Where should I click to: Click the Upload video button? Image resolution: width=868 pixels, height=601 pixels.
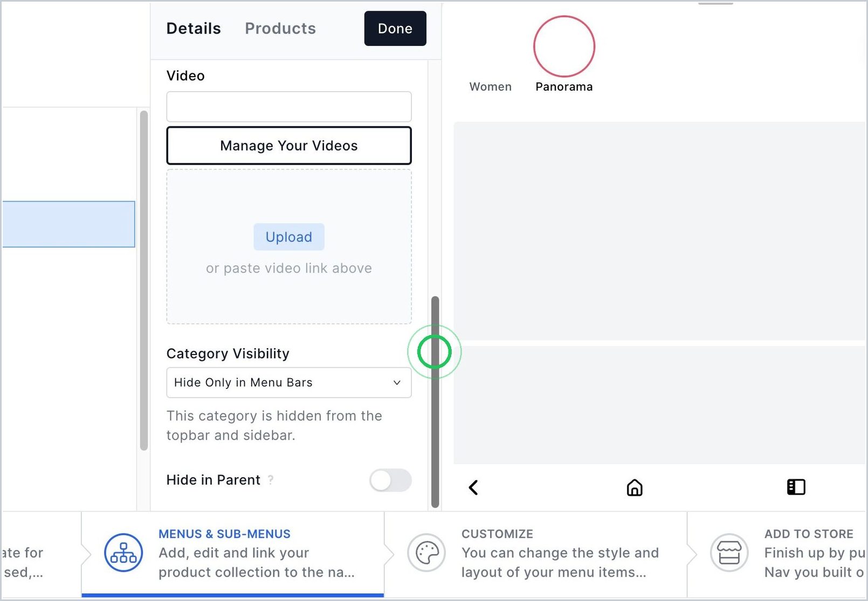click(x=289, y=237)
